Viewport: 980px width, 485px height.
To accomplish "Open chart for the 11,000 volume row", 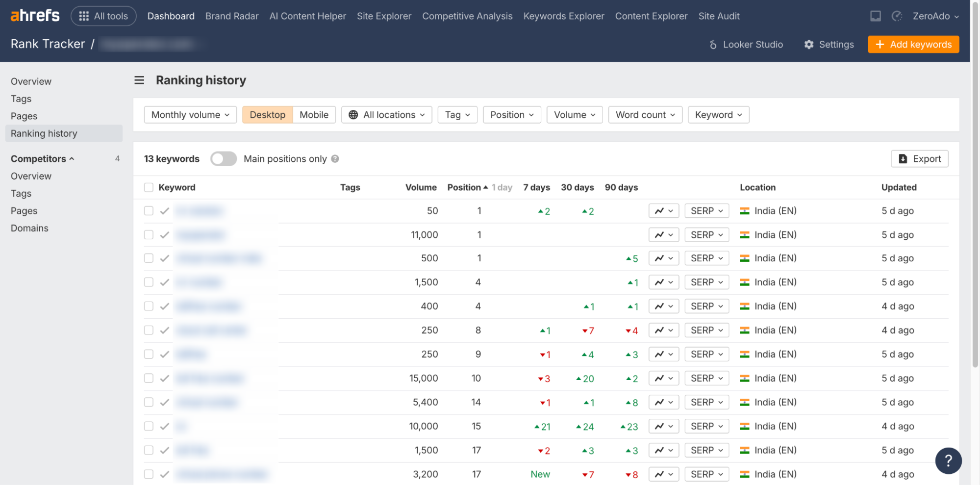I will pos(664,235).
